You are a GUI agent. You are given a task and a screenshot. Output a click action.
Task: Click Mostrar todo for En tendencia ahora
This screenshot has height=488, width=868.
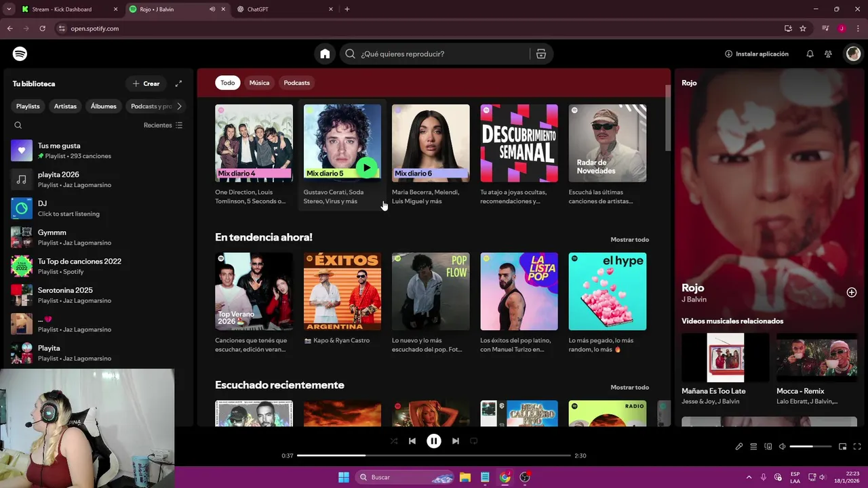629,239
